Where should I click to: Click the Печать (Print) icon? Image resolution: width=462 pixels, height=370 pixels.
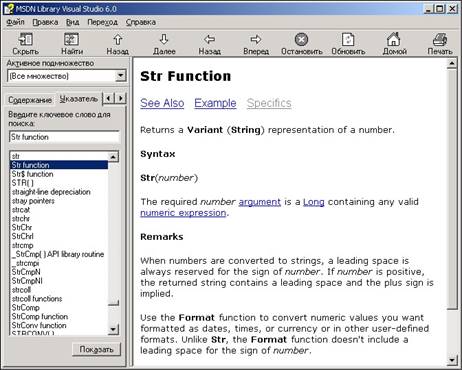[440, 39]
